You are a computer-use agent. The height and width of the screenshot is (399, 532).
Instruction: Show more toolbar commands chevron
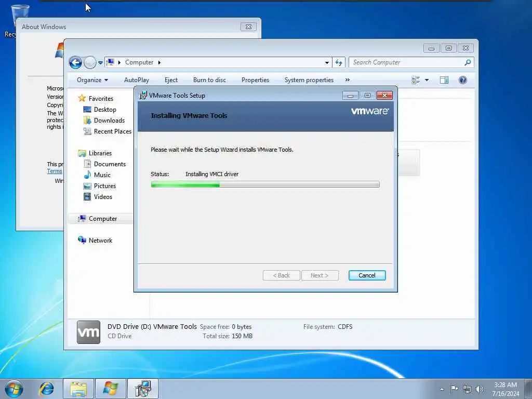(347, 80)
